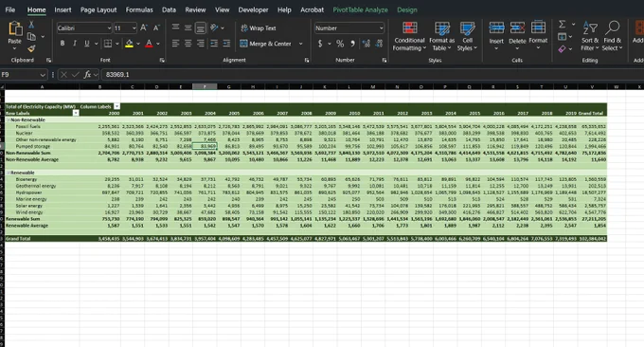Apply Percent Style format
The height and width of the screenshot is (347, 644).
click(x=340, y=44)
